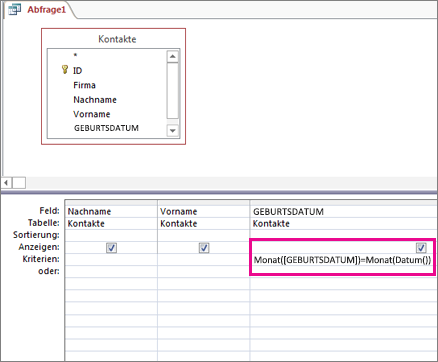The image size is (438, 362).
Task: Click the Kriterien row label
Action: click(41, 259)
